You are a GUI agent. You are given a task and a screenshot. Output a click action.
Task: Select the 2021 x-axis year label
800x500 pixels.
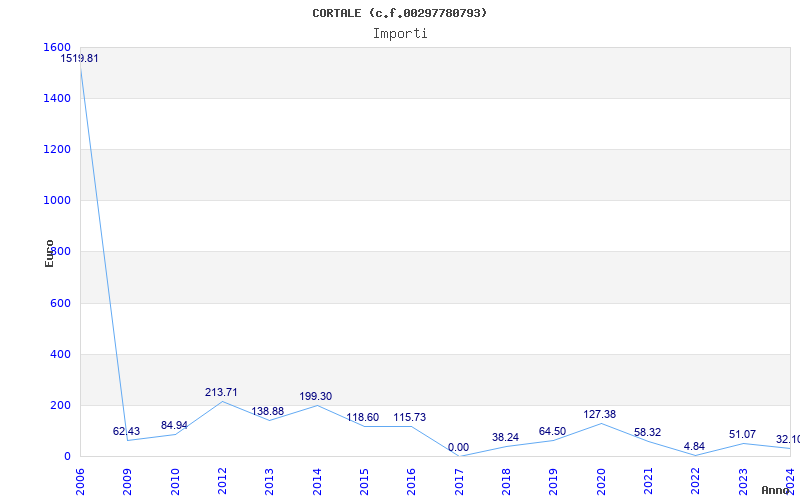[648, 482]
